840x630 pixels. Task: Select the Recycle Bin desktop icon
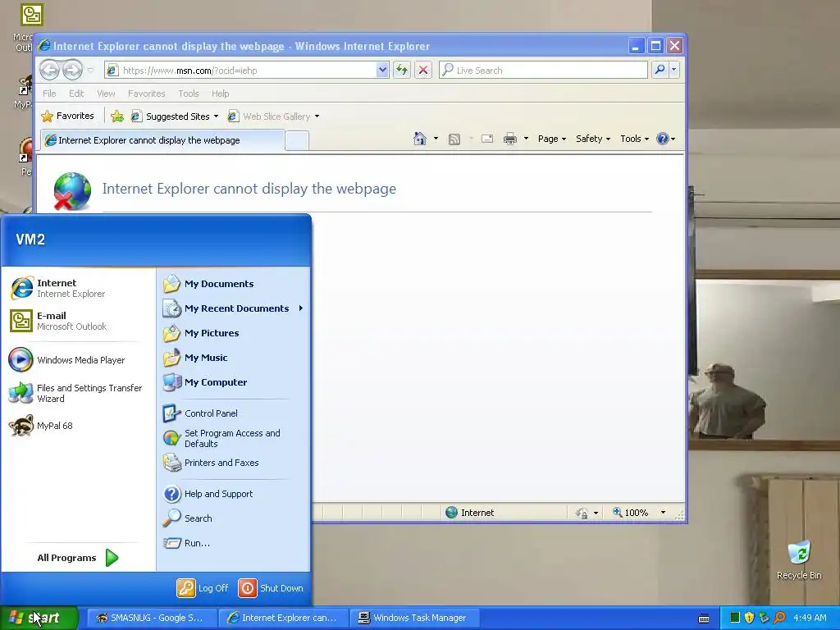point(799,560)
